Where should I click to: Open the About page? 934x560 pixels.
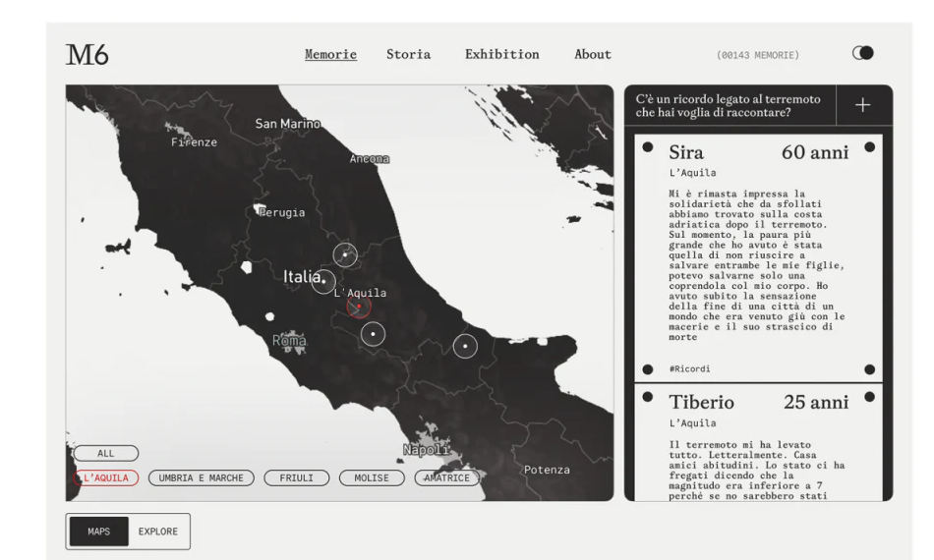coord(593,54)
